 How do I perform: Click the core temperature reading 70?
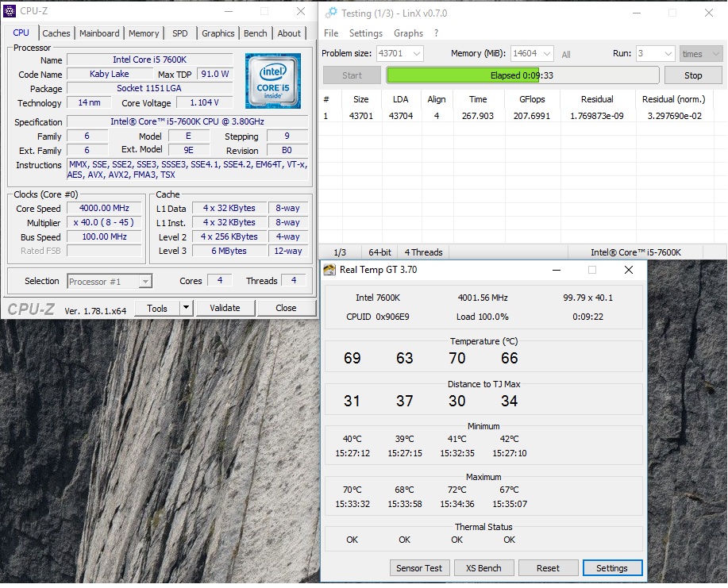(x=456, y=358)
